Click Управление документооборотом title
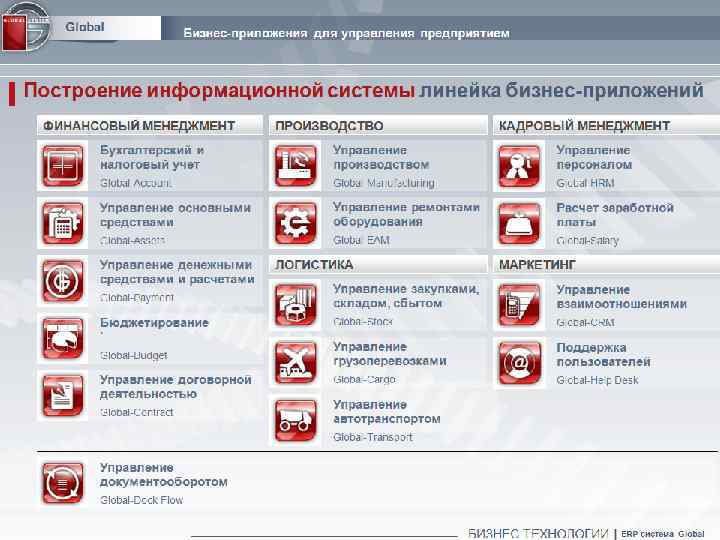 163,475
